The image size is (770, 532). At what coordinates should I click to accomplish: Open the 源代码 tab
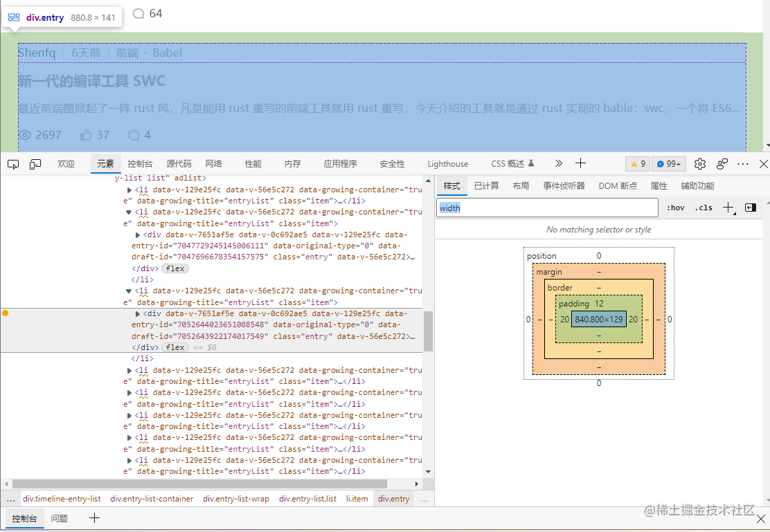179,164
